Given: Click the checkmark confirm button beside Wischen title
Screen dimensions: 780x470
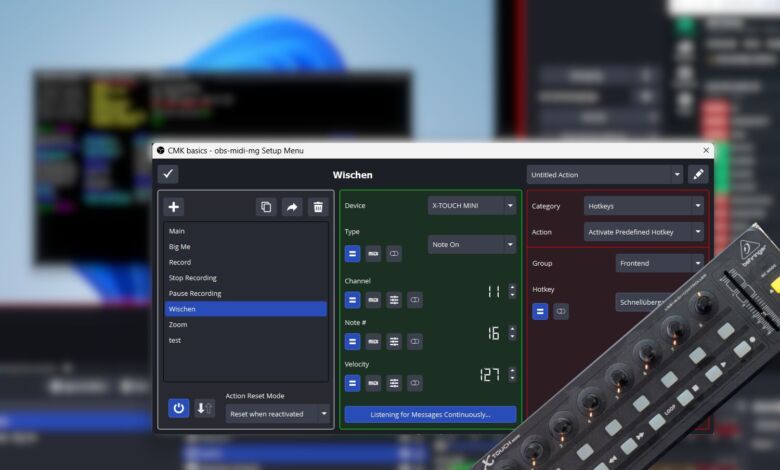Looking at the screenshot, I should 168,174.
